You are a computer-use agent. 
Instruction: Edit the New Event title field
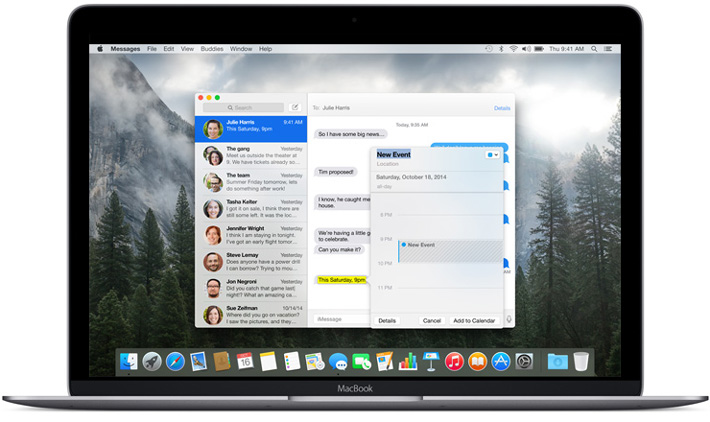click(x=393, y=154)
